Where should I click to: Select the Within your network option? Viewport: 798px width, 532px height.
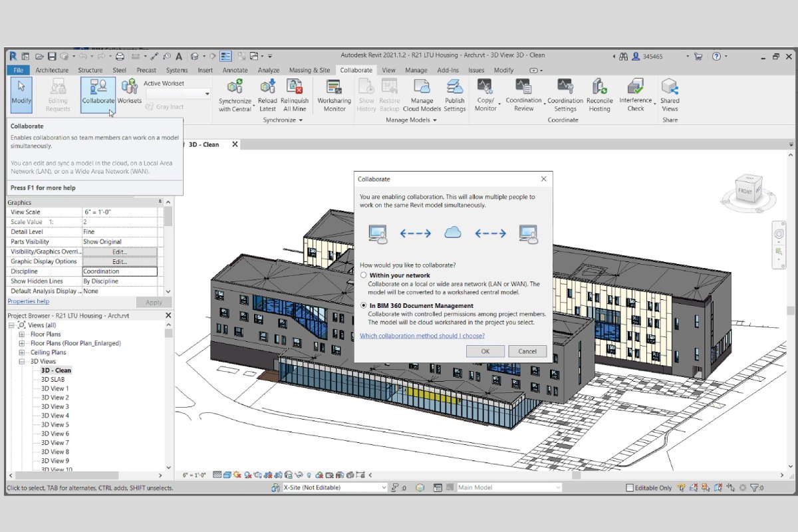364,275
